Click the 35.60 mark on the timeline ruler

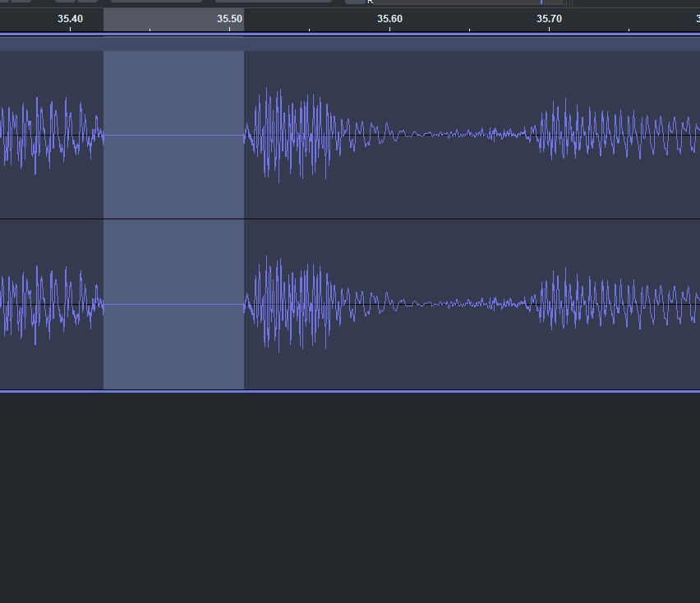click(389, 19)
